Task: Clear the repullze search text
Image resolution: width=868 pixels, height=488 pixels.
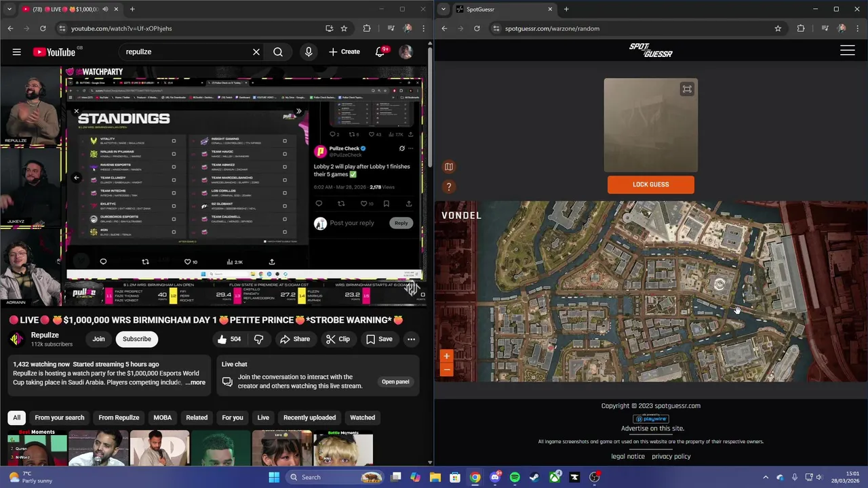Action: click(x=256, y=52)
